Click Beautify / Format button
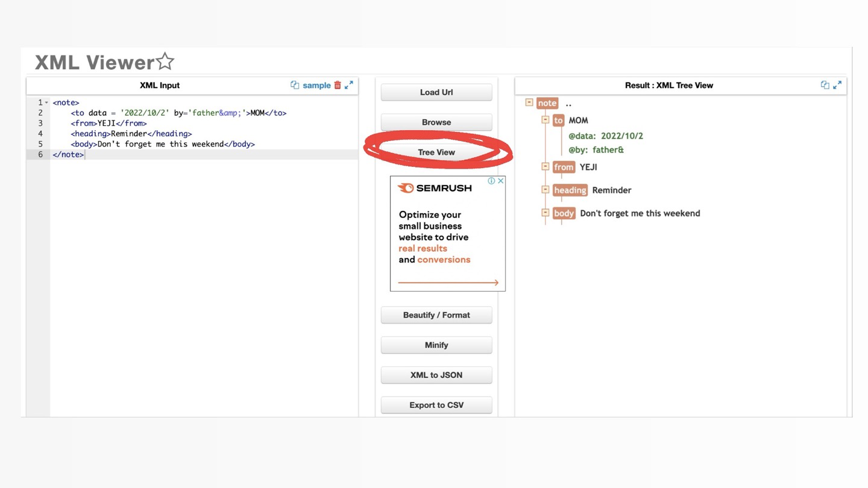The width and height of the screenshot is (868, 488). (x=436, y=315)
